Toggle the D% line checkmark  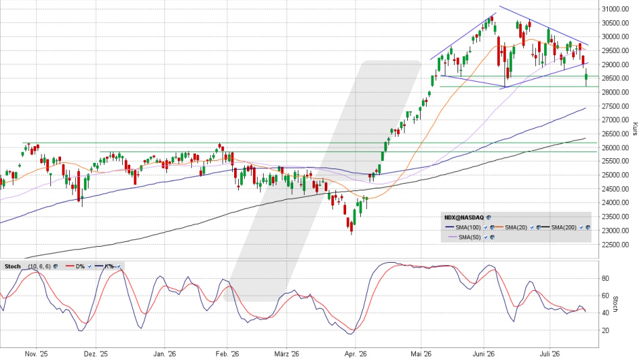(89, 266)
